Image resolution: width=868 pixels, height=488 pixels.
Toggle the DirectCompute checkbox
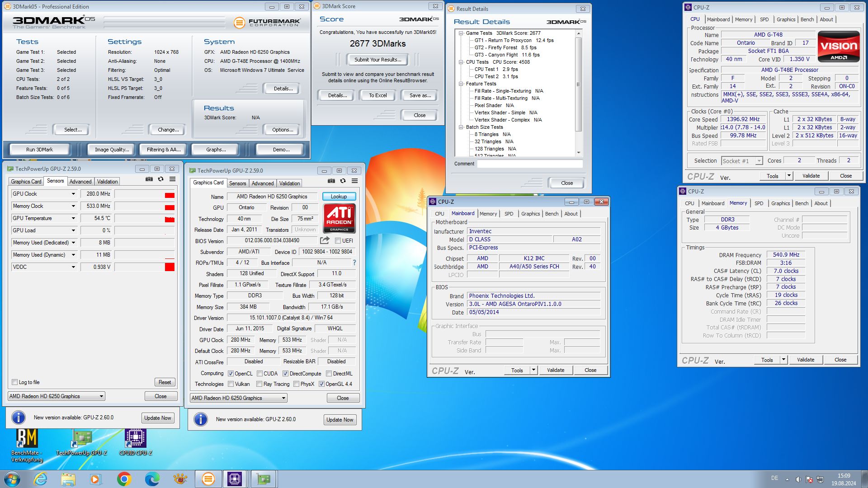pyautogui.click(x=285, y=374)
